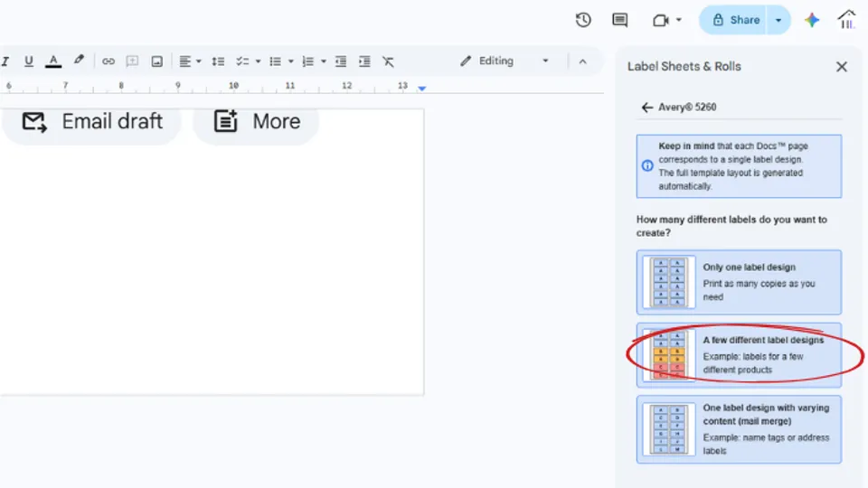Image resolution: width=868 pixels, height=488 pixels.
Task: Toggle italic formatting
Action: pos(5,61)
